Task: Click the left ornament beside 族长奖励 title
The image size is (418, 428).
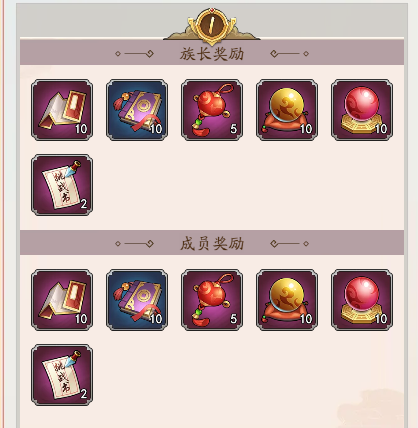Action: [x=134, y=53]
